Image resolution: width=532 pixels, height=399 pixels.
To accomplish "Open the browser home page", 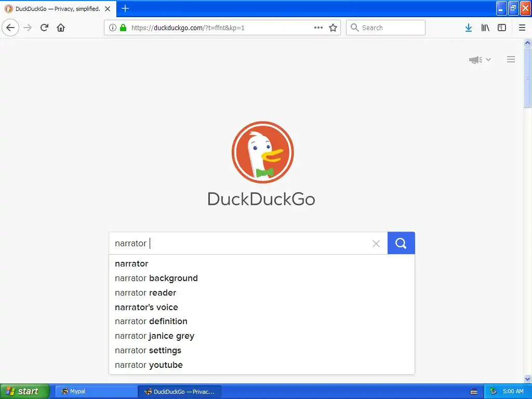I will [61, 28].
